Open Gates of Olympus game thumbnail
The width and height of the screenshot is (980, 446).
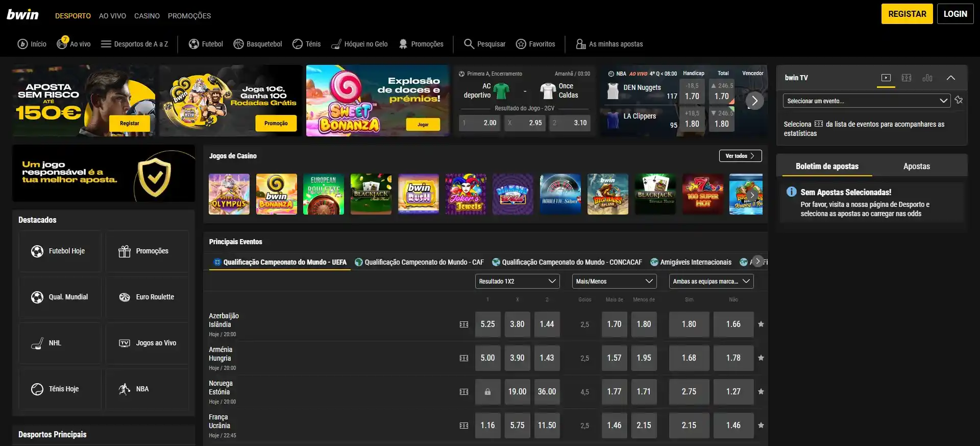tap(229, 194)
